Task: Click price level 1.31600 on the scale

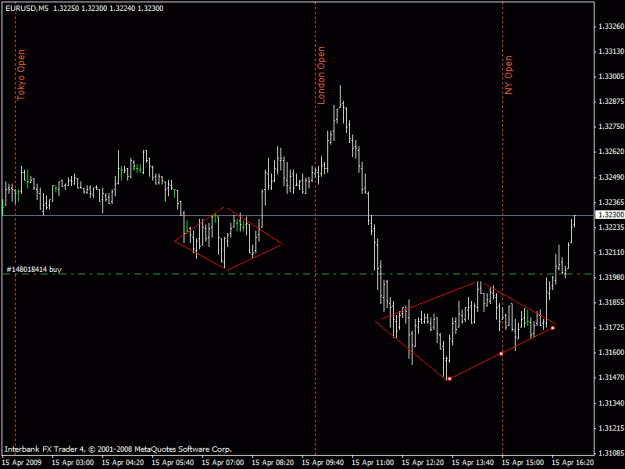Action: tap(611, 353)
